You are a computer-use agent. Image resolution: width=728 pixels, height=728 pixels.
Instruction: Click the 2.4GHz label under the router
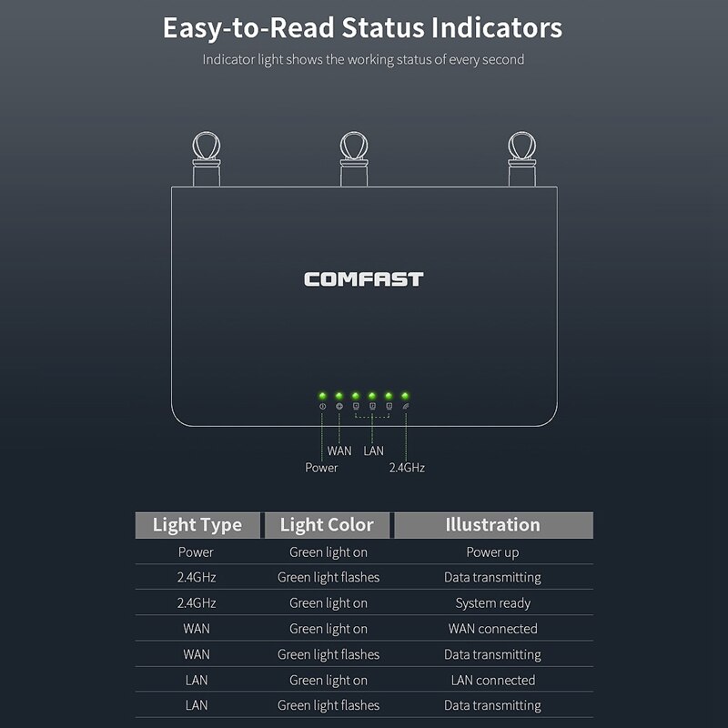click(407, 468)
